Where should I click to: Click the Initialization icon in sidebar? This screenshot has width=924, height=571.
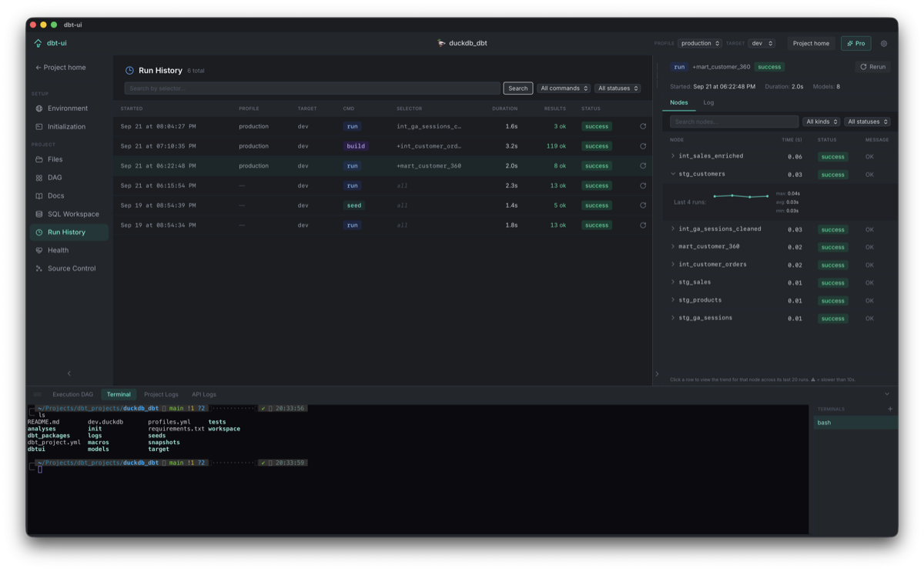[x=39, y=127]
